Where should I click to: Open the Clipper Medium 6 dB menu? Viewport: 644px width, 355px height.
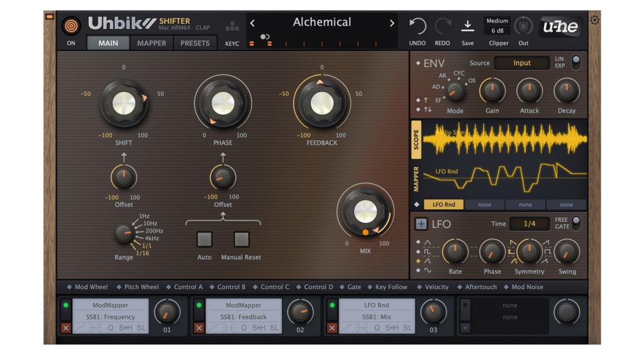pos(497,26)
